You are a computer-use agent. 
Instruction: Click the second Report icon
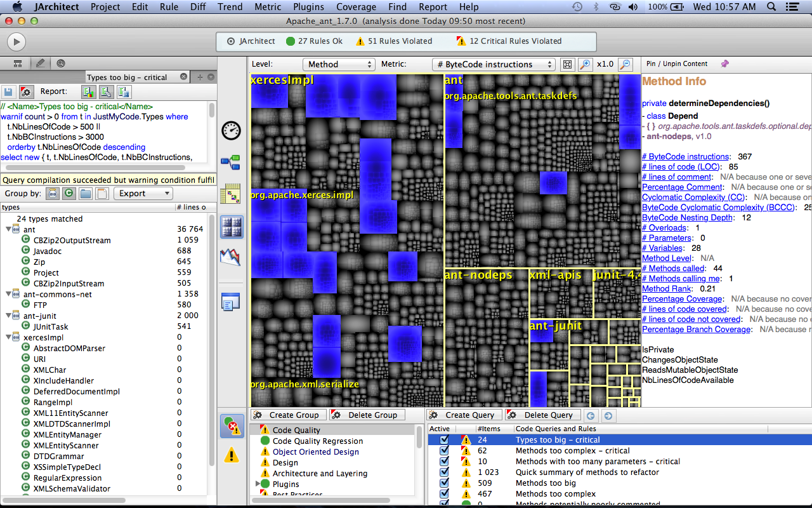pyautogui.click(x=107, y=91)
